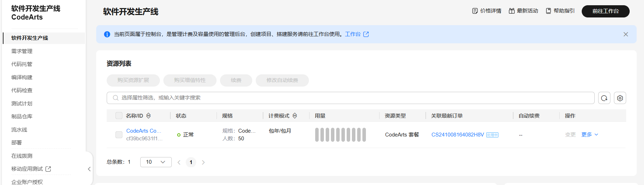Screen dimensions: 644x185
Task: Click the 最新活动 gift icon
Action: coord(511,11)
